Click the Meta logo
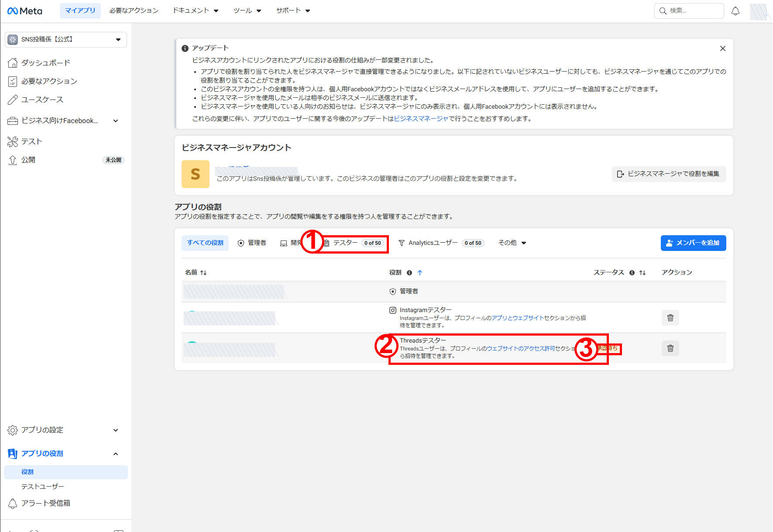 25,11
